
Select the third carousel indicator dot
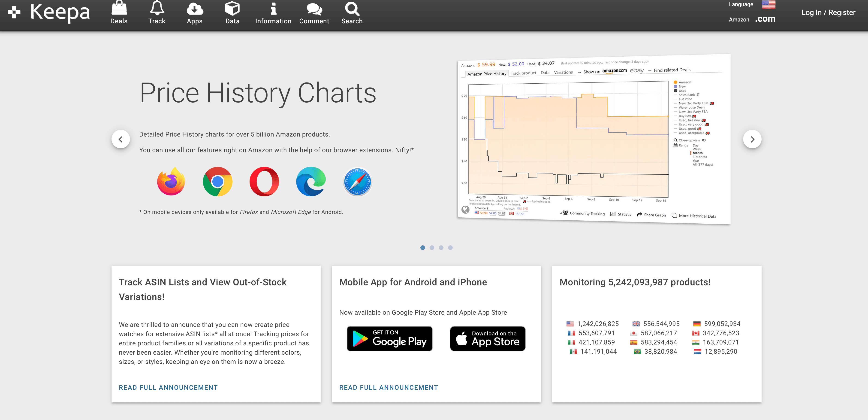441,248
